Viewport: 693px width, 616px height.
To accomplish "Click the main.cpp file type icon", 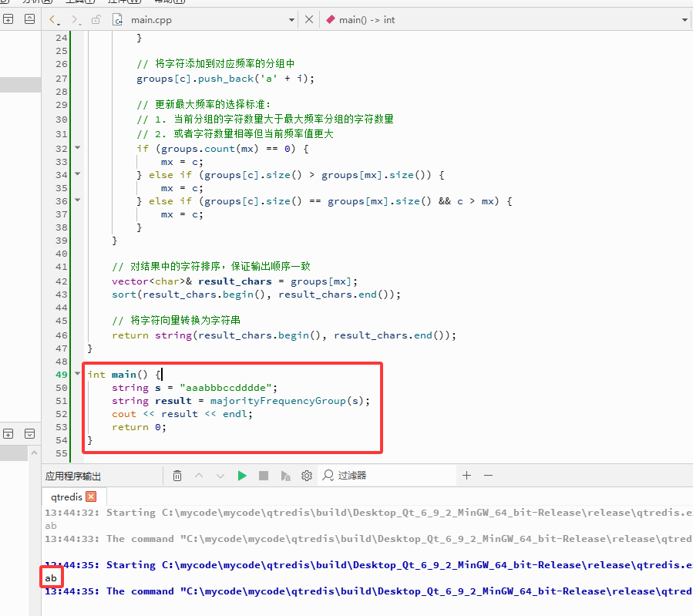I will click(x=118, y=19).
